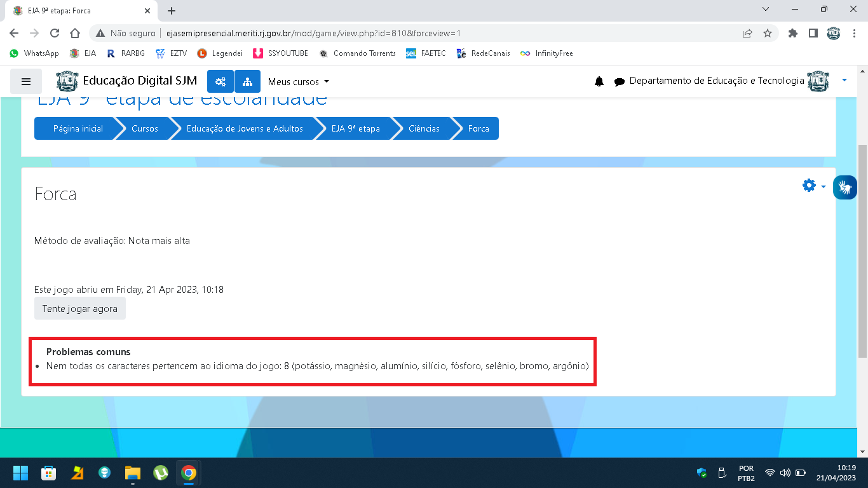Open the Windows Start menu
The image size is (868, 488).
(x=20, y=473)
